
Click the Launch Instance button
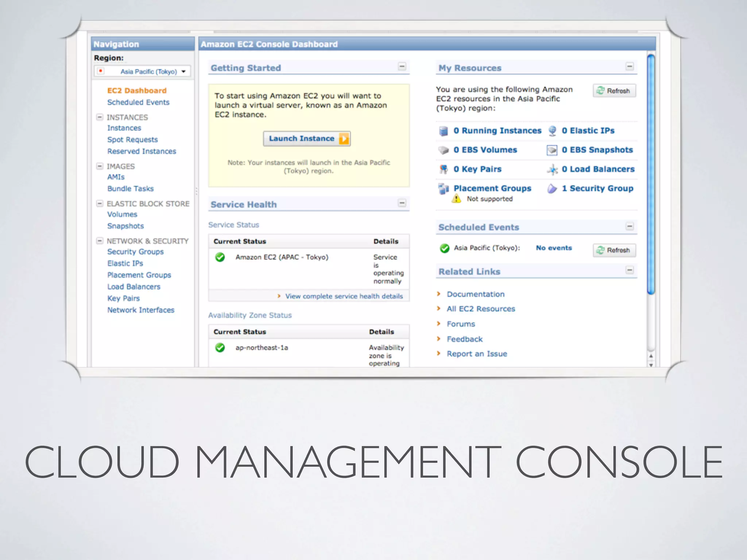pos(307,139)
